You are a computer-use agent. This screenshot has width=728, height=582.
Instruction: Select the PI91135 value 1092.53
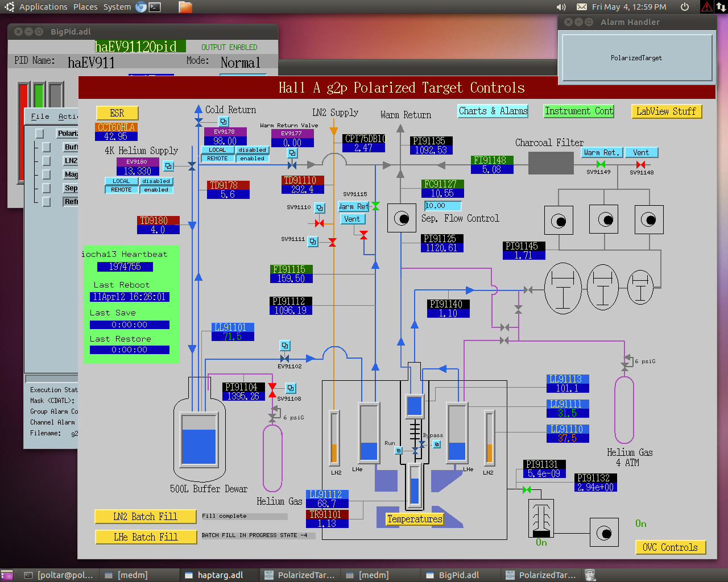tap(431, 151)
